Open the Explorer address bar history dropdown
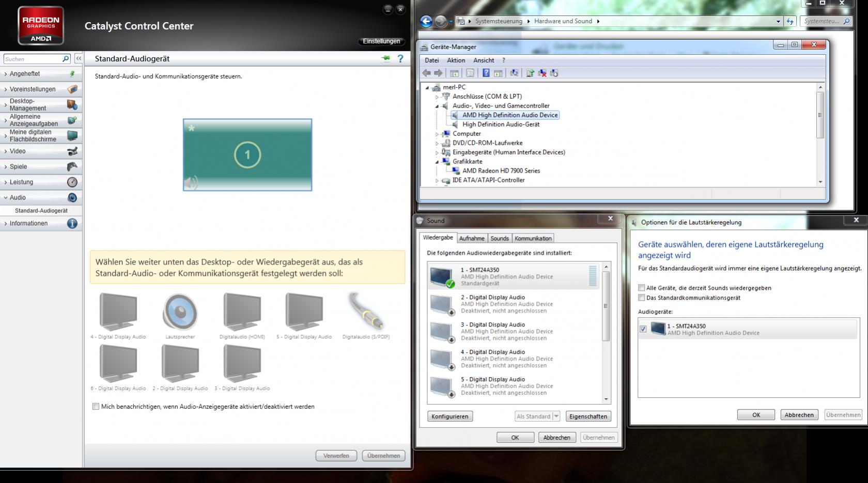 (778, 21)
